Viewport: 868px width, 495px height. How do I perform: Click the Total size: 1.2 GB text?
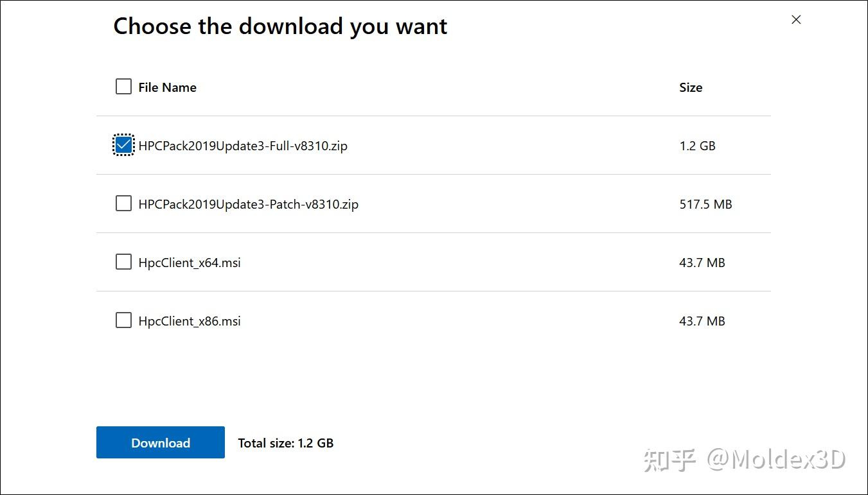click(x=285, y=443)
